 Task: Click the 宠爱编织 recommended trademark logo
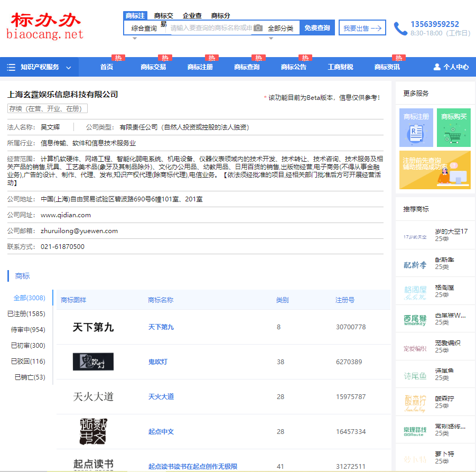point(415,348)
